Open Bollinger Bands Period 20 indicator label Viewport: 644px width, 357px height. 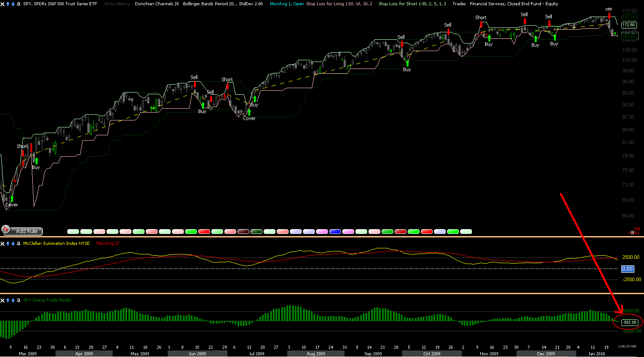pos(223,4)
